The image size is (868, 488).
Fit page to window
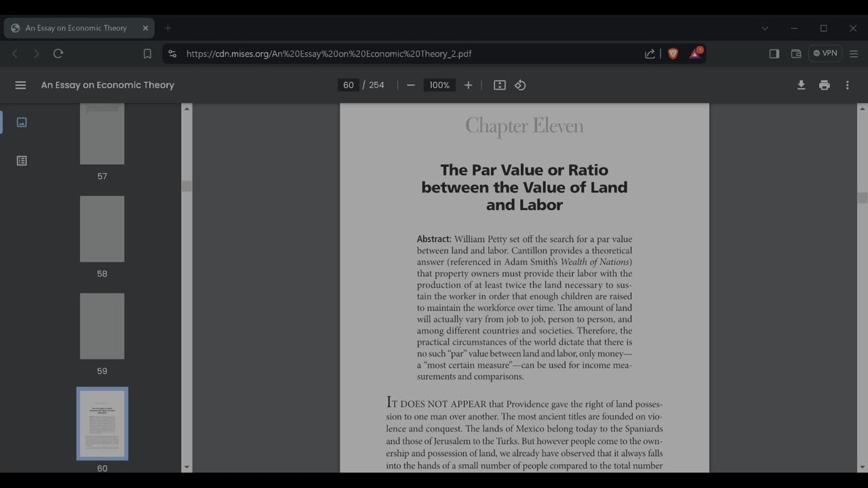[500, 85]
